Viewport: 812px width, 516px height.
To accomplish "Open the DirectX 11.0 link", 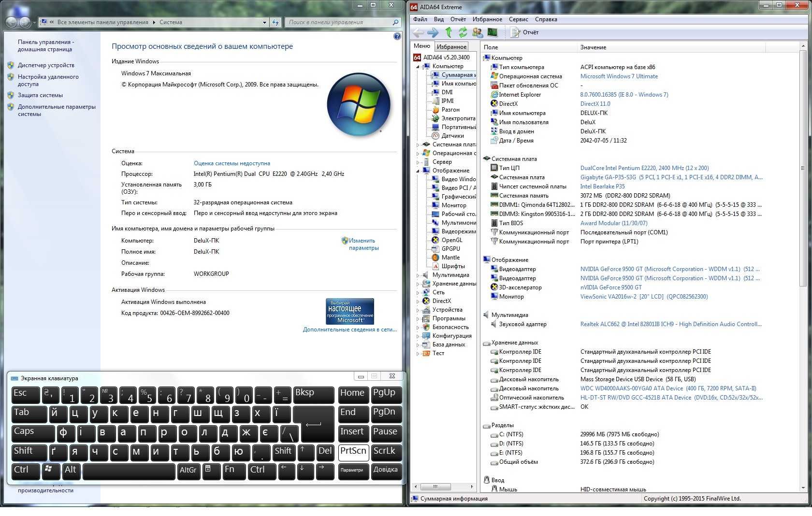I will click(x=595, y=104).
